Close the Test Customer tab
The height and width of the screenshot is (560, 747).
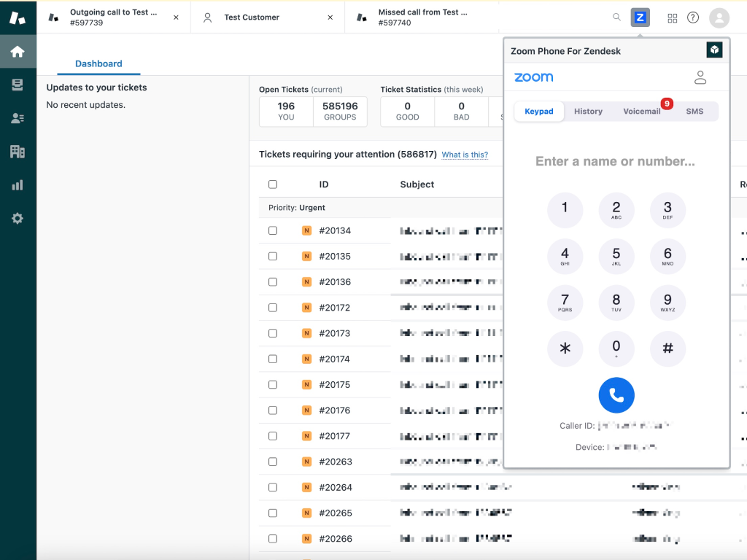click(x=330, y=17)
